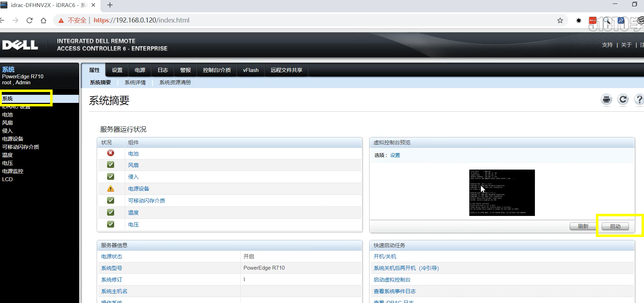Image resolution: width=644 pixels, height=303 pixels.
Task: Open the 电池 component link in table
Action: 133,154
